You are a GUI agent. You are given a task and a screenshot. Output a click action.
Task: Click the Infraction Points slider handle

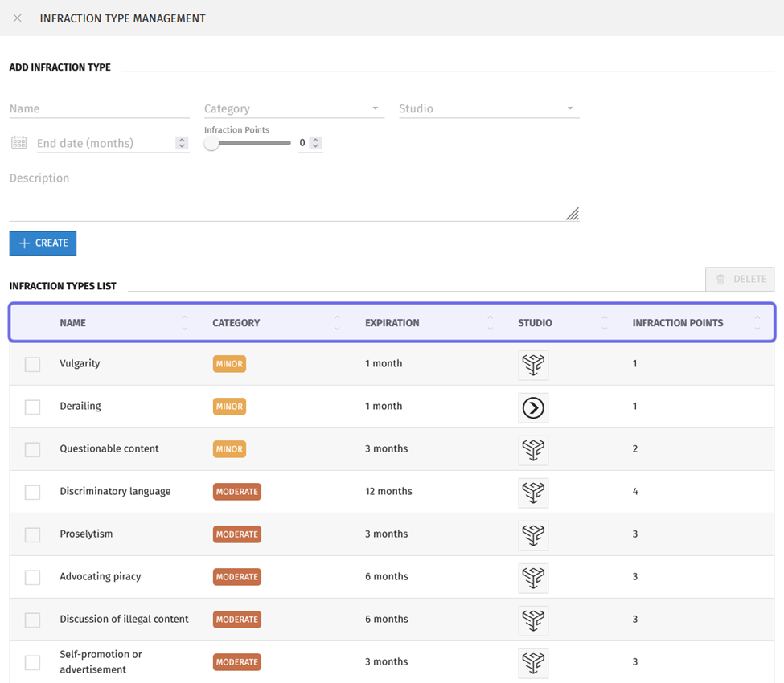[211, 143]
